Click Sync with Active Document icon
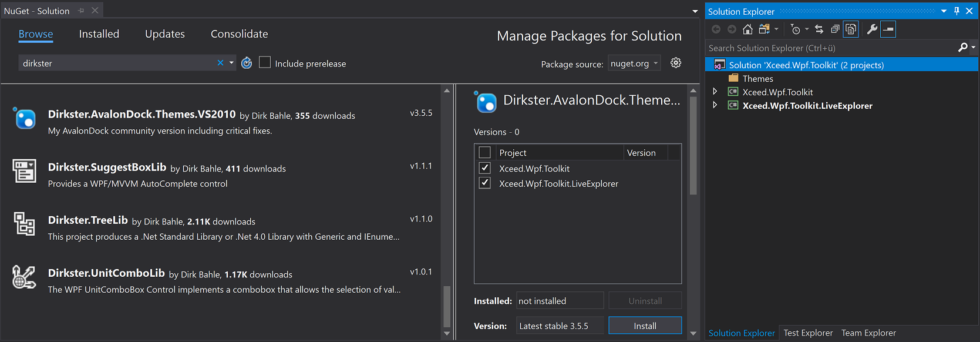 819,29
